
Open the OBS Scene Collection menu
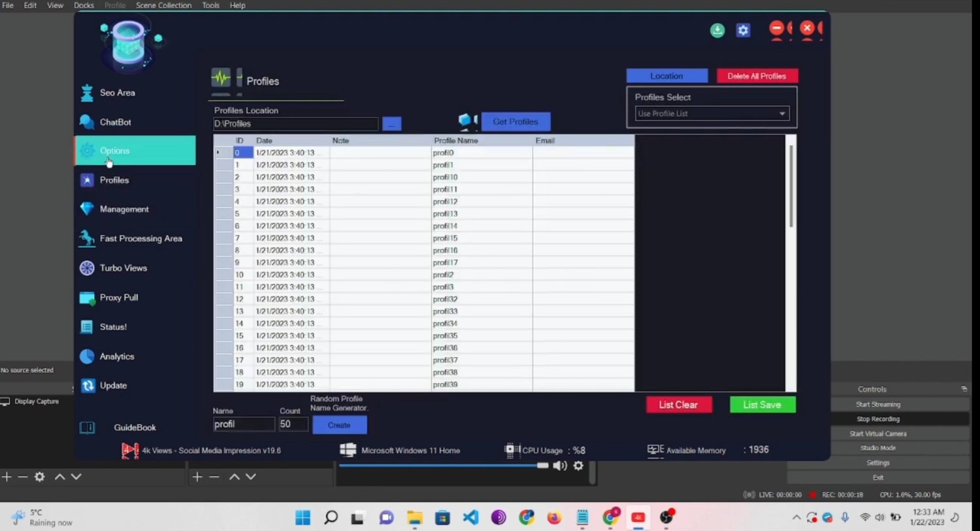[x=163, y=5]
